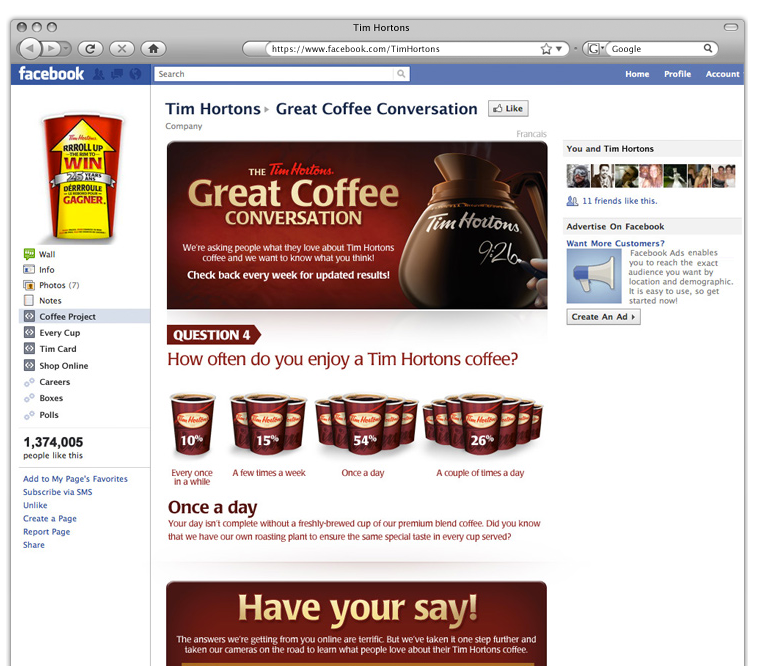Focus the Google search field
Image resolution: width=764 pixels, height=666 pixels.
tap(655, 49)
